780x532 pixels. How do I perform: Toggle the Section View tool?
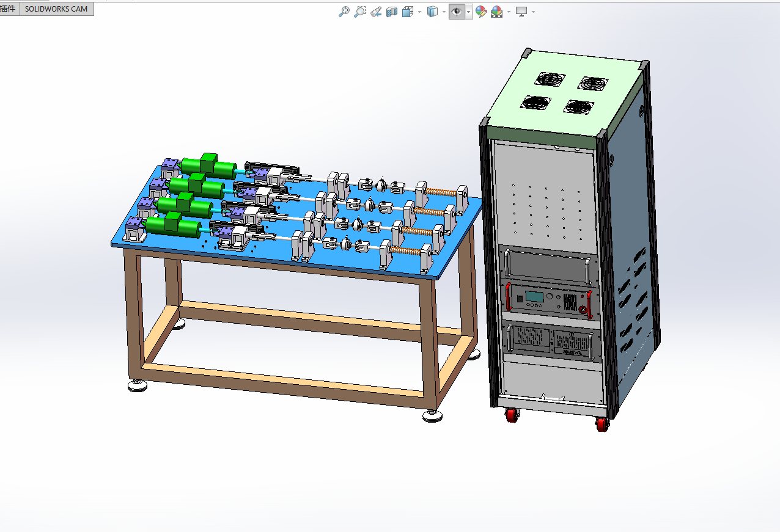tap(392, 12)
